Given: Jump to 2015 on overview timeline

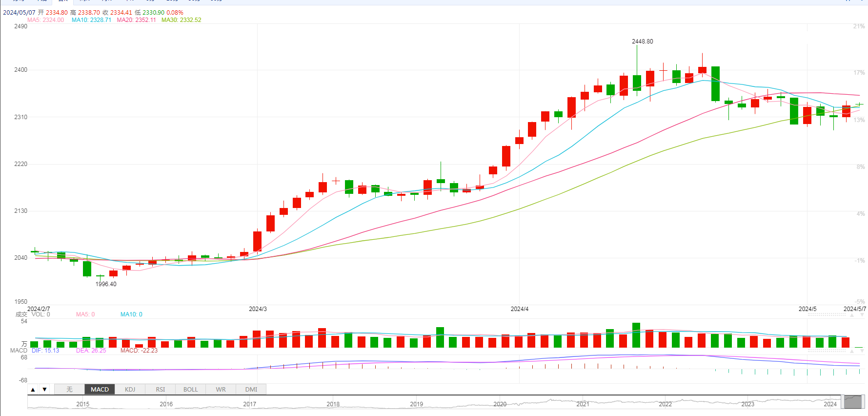Looking at the screenshot, I should (83, 404).
